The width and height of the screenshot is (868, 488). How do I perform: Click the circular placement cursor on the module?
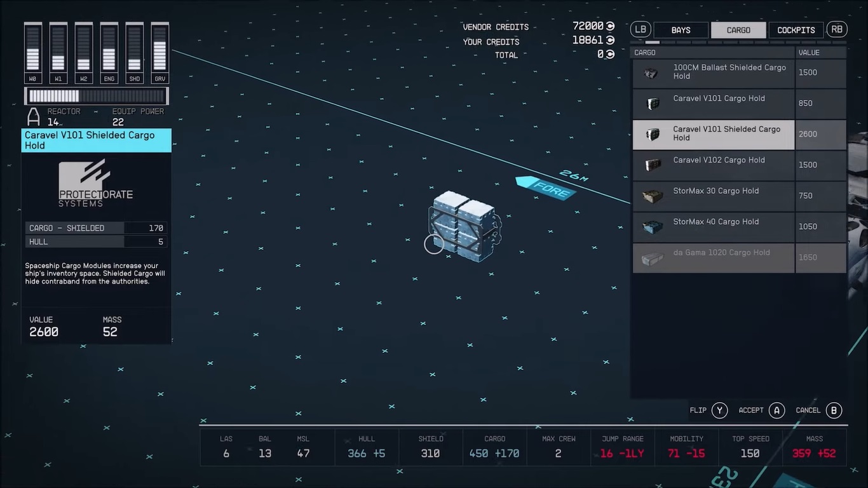(434, 244)
